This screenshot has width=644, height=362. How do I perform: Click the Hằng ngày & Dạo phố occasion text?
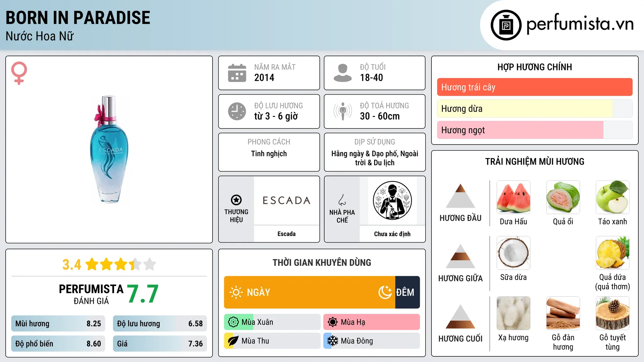click(375, 158)
